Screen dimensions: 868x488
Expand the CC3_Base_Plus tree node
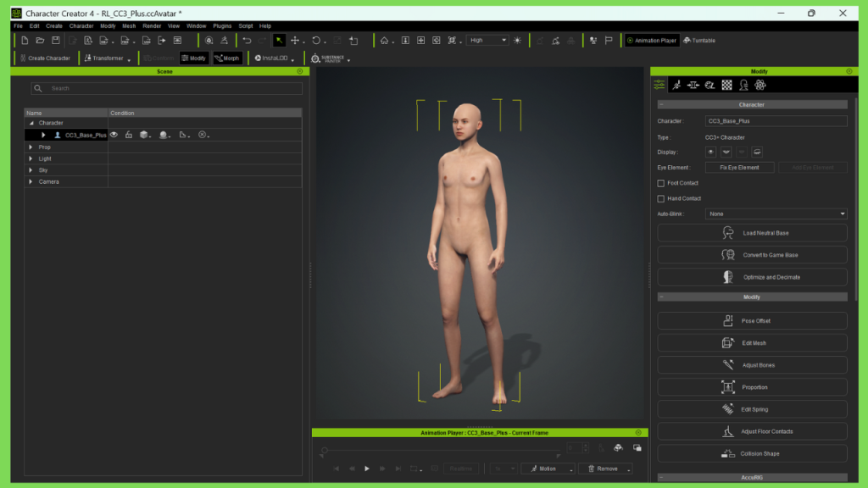(x=43, y=135)
